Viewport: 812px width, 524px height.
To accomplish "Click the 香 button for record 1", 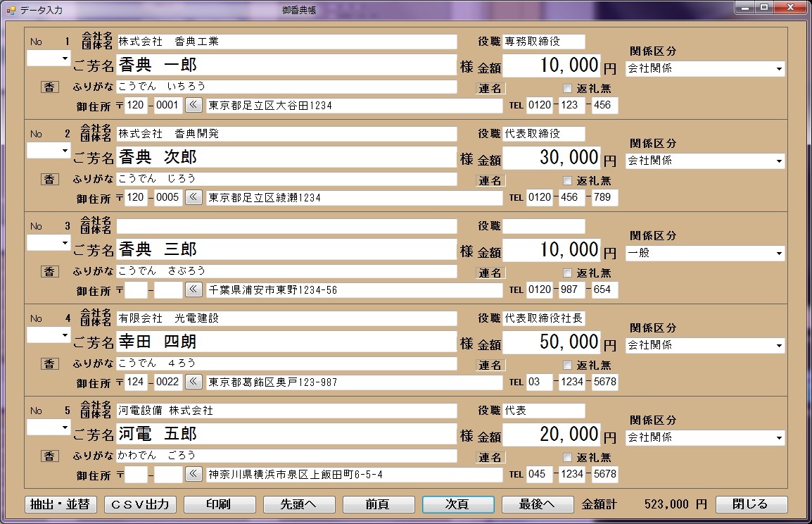I will 49,87.
